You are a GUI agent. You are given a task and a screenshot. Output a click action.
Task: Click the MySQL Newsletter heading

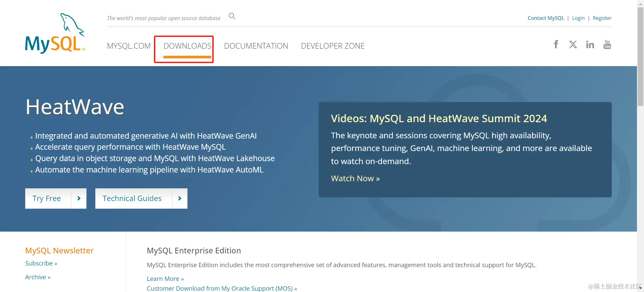pos(59,251)
